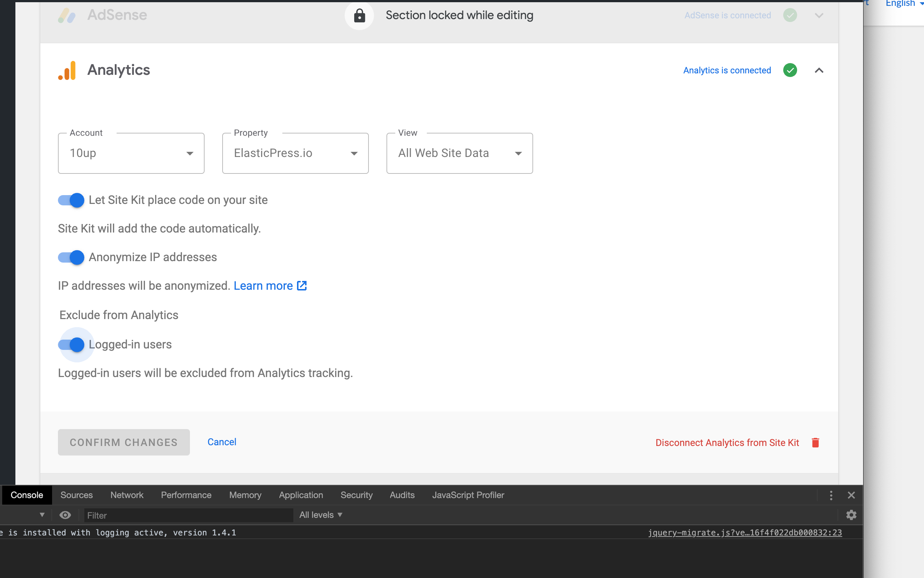The height and width of the screenshot is (578, 924).
Task: Click the AdSense connected checkmark icon
Action: point(790,15)
